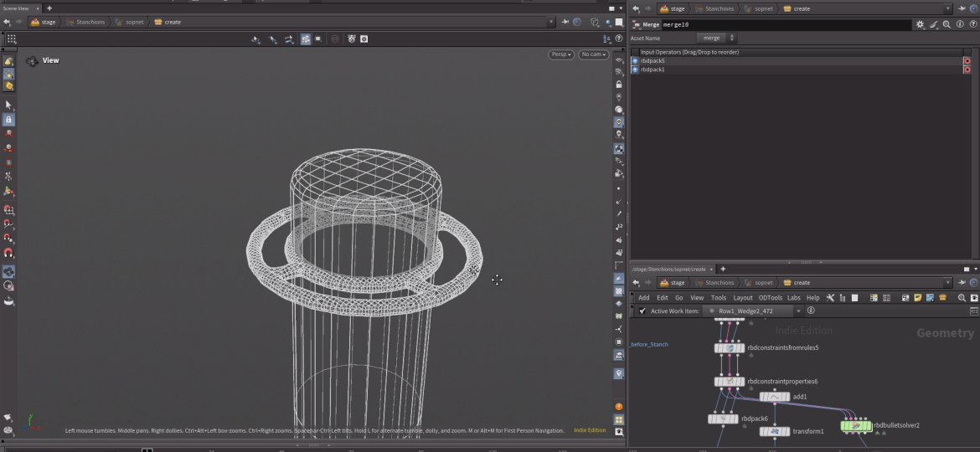Viewport: 980px width, 452px height.
Task: Select the rbdbulletsolver2 node
Action: click(x=856, y=426)
